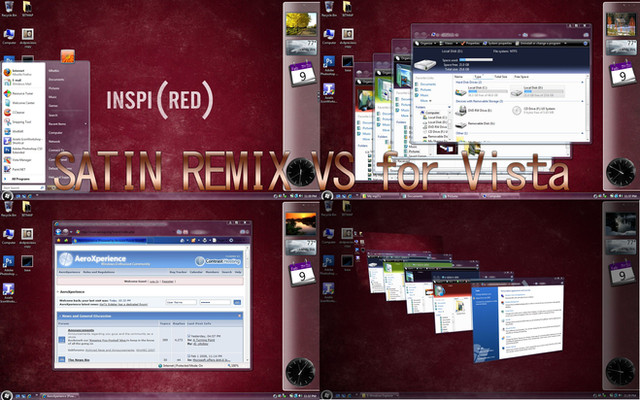Open the Contrast Hosting banner link
This screenshot has width=640, height=400.
pyautogui.click(x=218, y=261)
